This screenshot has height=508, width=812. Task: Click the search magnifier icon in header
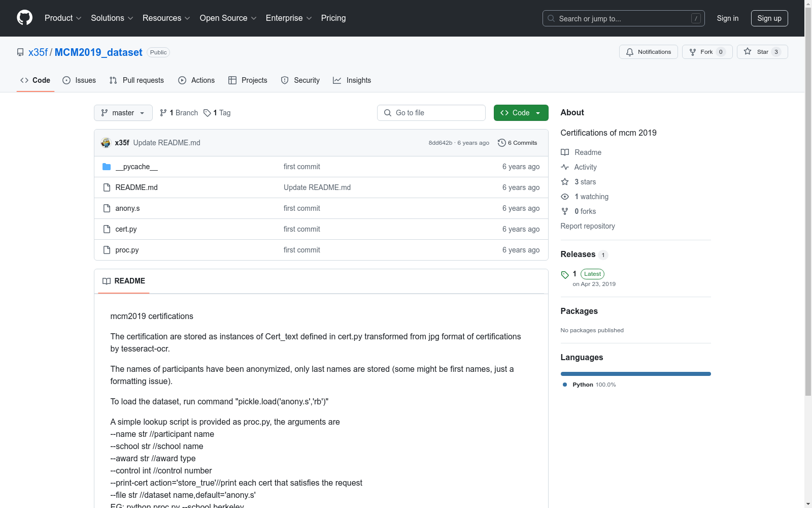551,18
